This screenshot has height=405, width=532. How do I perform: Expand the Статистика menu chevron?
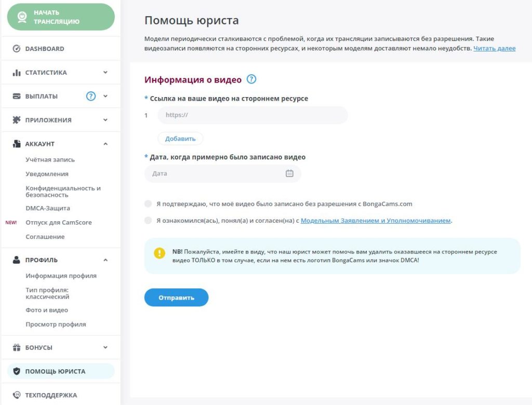(x=105, y=72)
